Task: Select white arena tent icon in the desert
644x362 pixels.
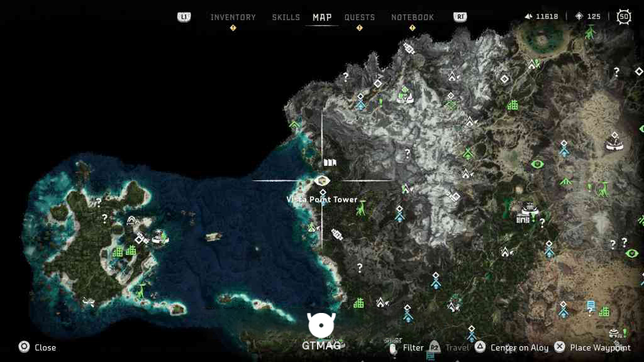Action: click(x=614, y=141)
